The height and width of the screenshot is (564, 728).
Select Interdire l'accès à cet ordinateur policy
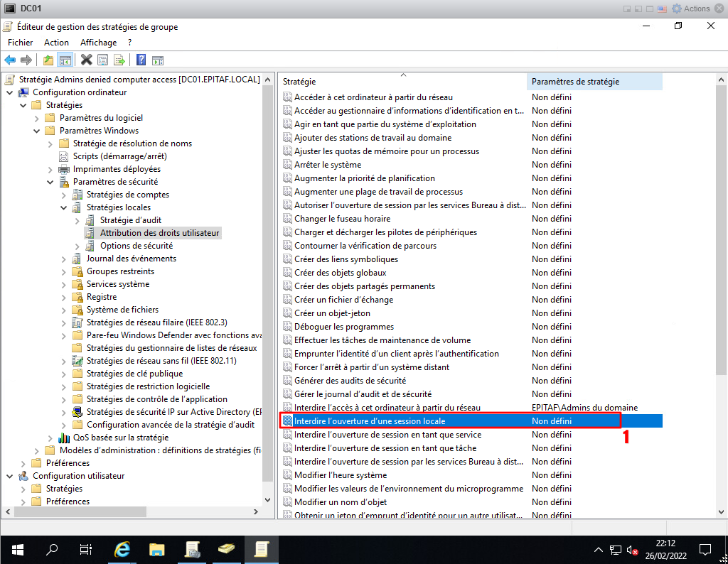387,408
